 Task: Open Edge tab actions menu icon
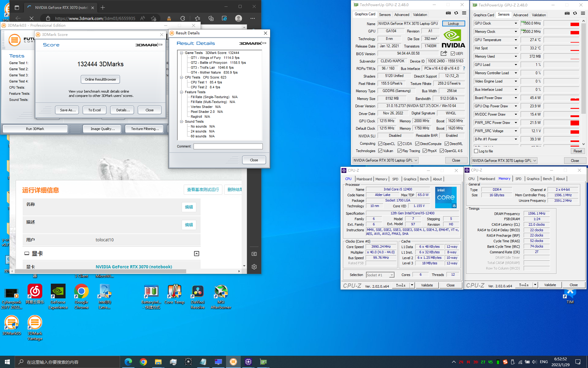pos(17,7)
